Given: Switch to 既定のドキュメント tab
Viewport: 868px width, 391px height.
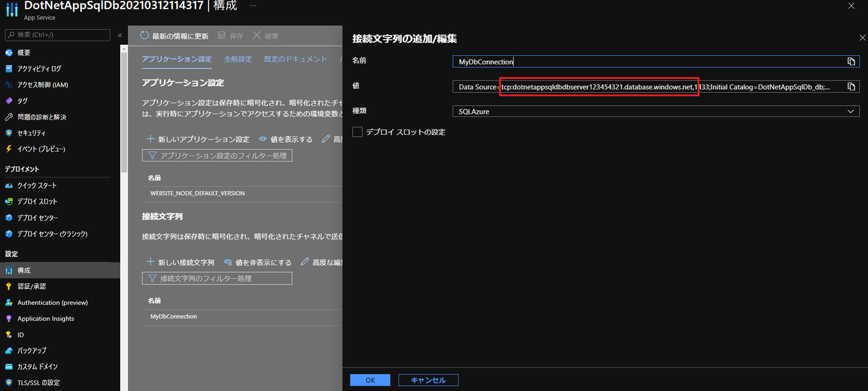Looking at the screenshot, I should tap(296, 59).
